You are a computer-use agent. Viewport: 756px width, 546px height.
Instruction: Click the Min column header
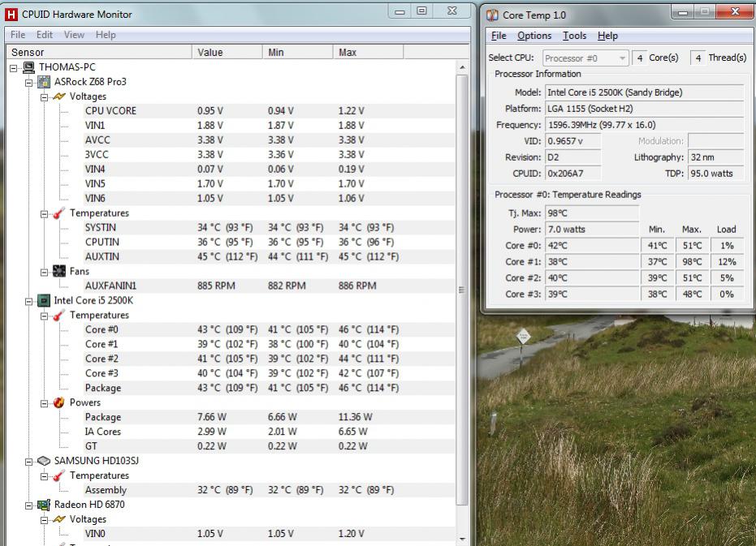[297, 52]
